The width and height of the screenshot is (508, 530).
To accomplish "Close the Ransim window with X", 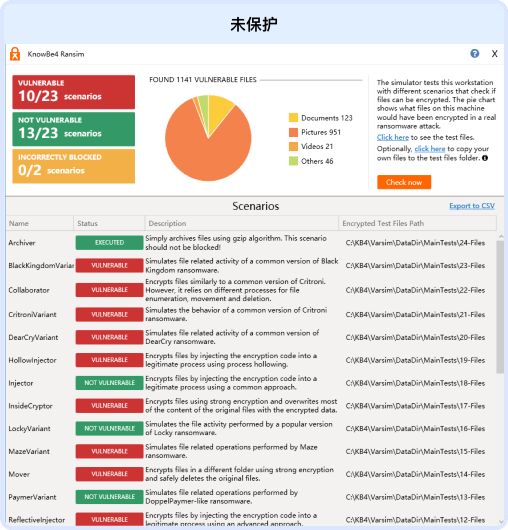I will (x=494, y=54).
